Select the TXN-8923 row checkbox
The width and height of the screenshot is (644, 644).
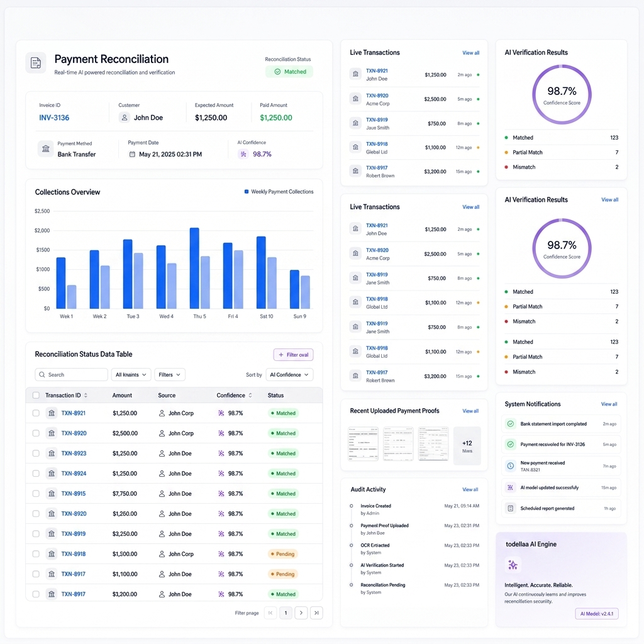[36, 453]
